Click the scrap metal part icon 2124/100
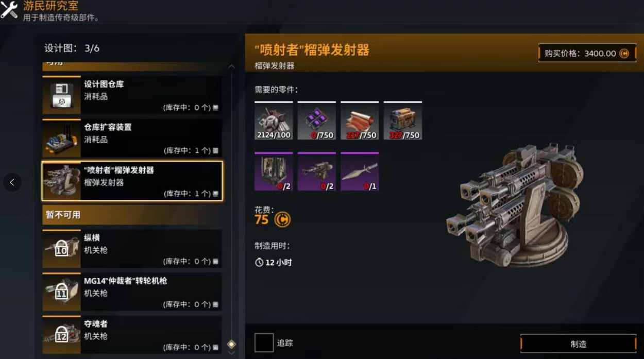Image resolution: width=644 pixels, height=359 pixels. click(274, 121)
